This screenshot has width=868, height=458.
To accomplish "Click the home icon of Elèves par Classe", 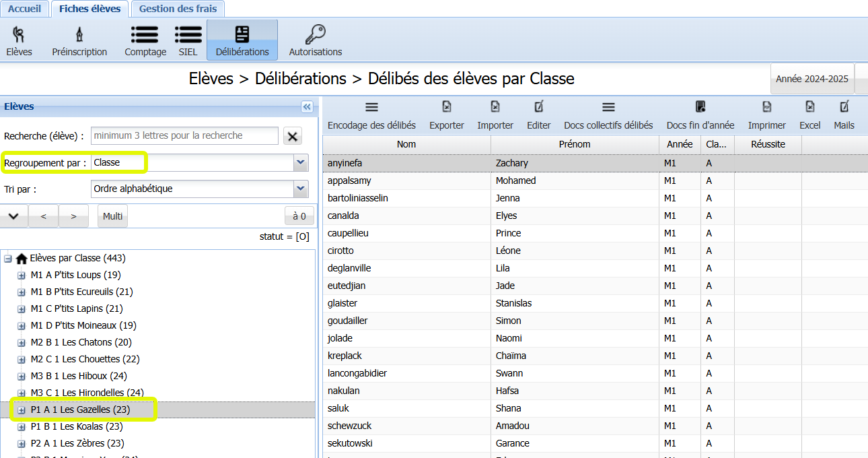I will pyautogui.click(x=22, y=259).
